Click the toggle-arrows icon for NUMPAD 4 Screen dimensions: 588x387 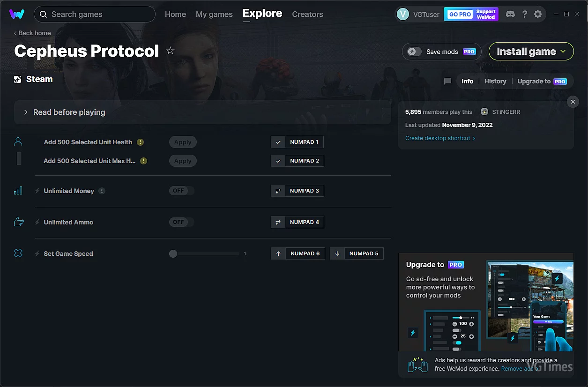point(278,222)
